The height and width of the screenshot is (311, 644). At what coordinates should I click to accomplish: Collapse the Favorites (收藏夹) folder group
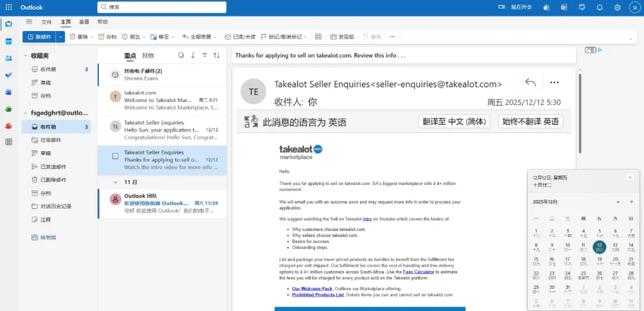(26, 56)
